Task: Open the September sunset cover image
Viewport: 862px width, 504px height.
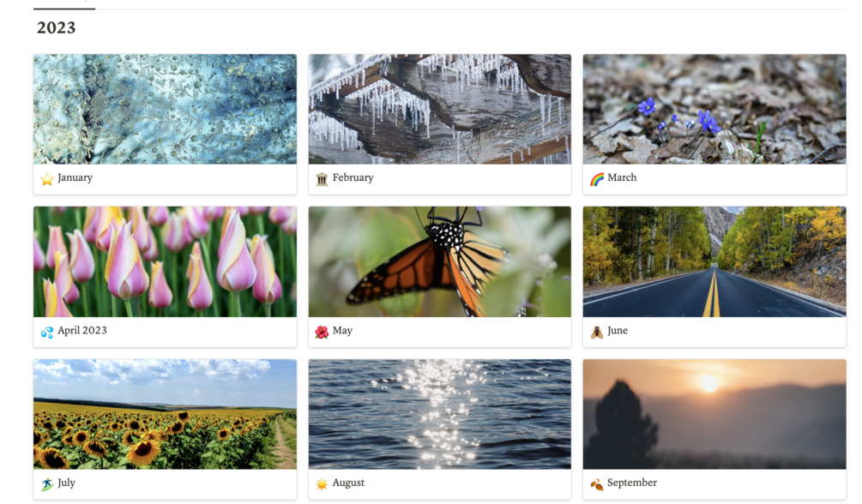Action: click(x=714, y=414)
